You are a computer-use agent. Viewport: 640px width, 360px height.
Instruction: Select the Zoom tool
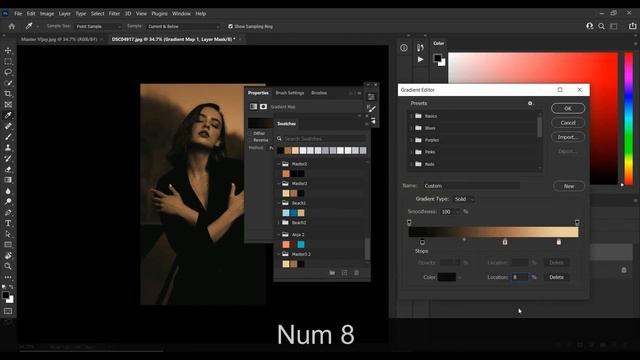8,266
